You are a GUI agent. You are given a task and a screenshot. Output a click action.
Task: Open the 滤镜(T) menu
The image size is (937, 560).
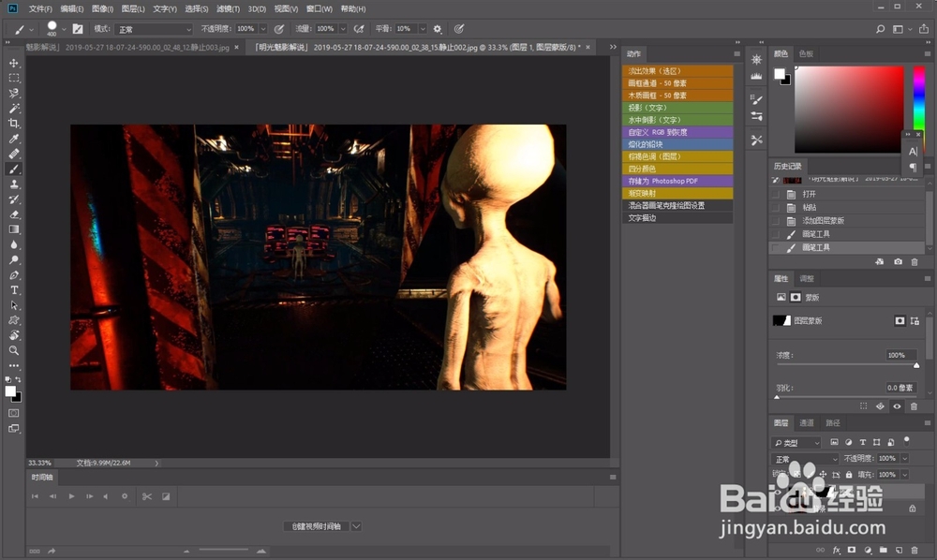coord(228,9)
